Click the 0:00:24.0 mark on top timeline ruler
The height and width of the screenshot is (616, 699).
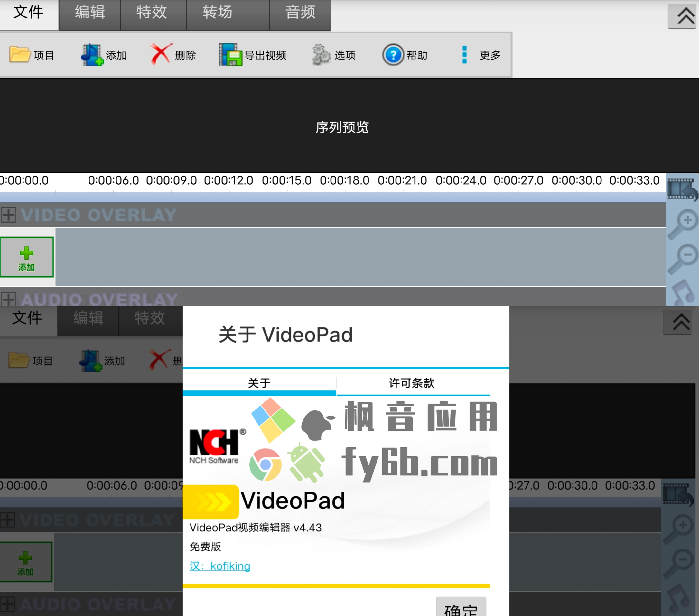tap(461, 180)
